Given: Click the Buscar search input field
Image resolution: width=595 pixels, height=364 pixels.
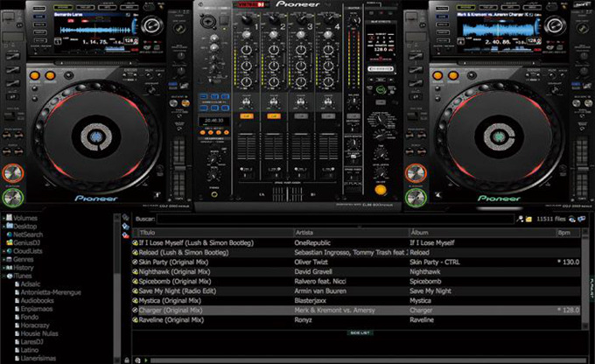Looking at the screenshot, I should click(x=335, y=219).
